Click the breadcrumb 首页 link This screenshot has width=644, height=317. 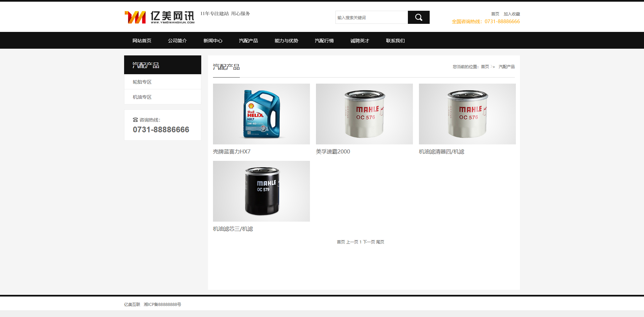(485, 67)
